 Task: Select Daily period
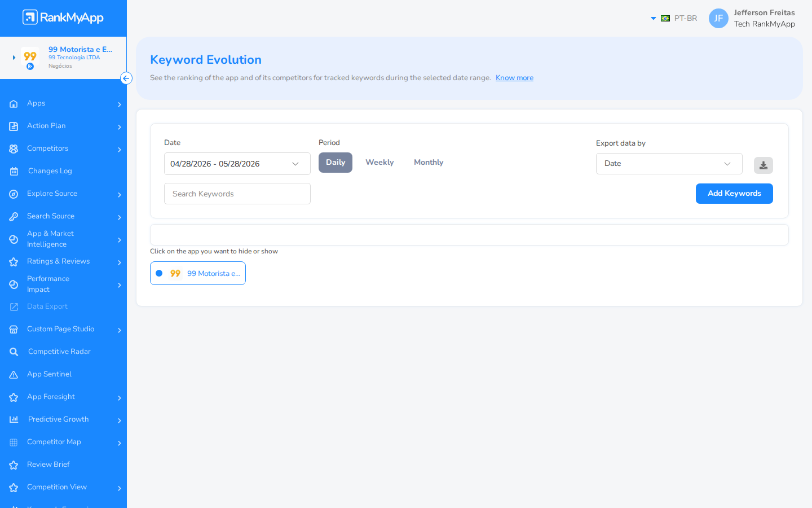tap(336, 163)
